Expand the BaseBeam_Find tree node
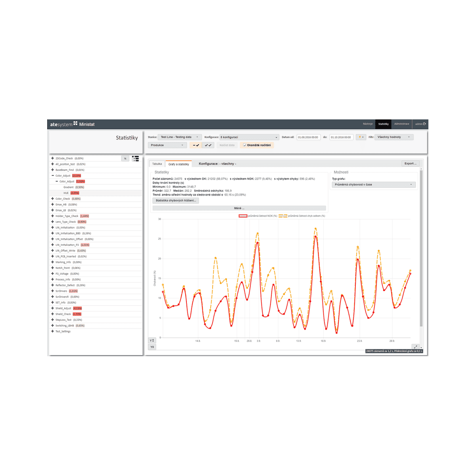Screen dimensions: 476x476 52,170
